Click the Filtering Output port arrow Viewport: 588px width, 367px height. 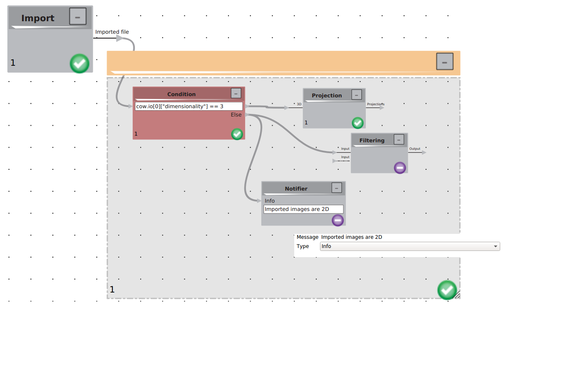tap(424, 152)
